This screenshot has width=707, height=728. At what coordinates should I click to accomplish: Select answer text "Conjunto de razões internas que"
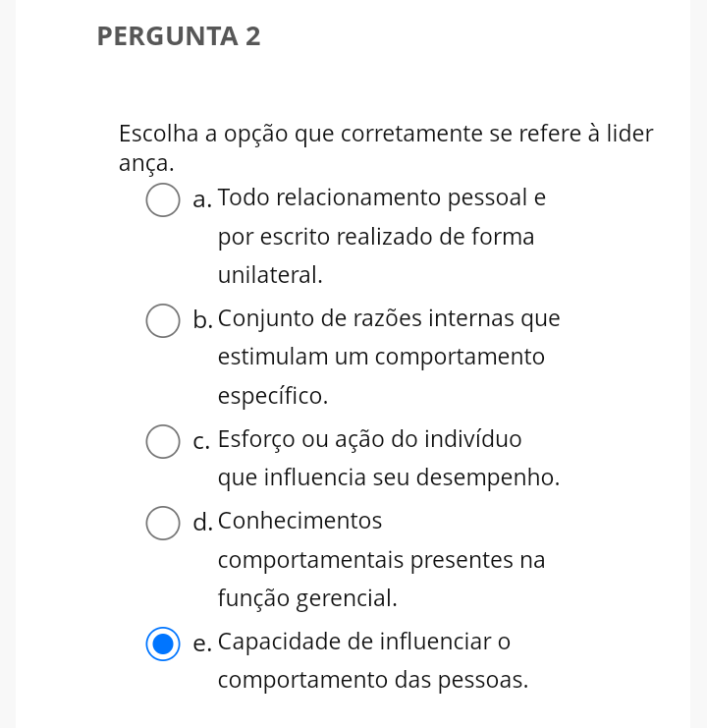(389, 319)
